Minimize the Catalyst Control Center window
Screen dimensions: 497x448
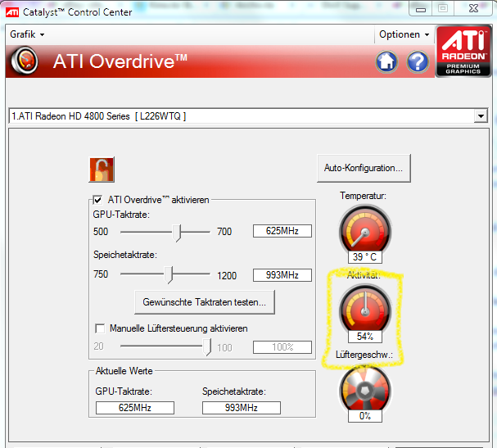click(421, 9)
